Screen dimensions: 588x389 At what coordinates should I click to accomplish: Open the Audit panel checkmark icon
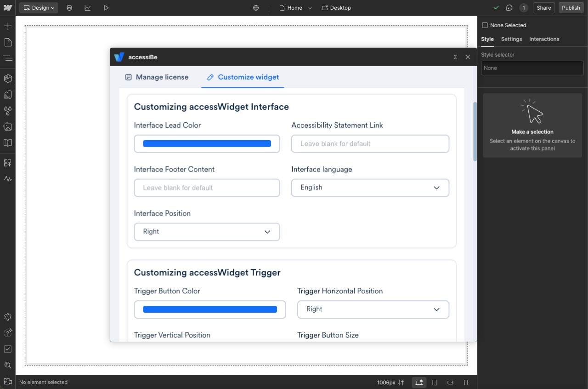coord(8,349)
